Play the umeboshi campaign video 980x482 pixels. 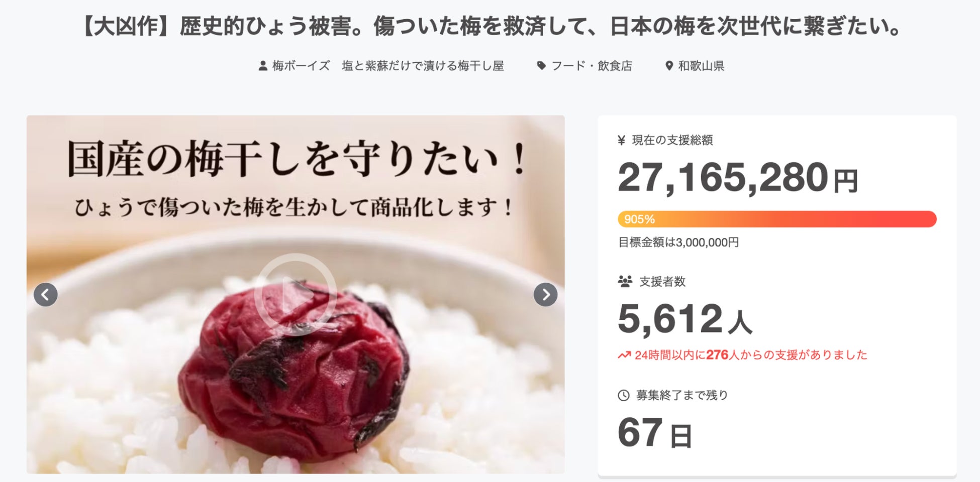click(x=296, y=295)
